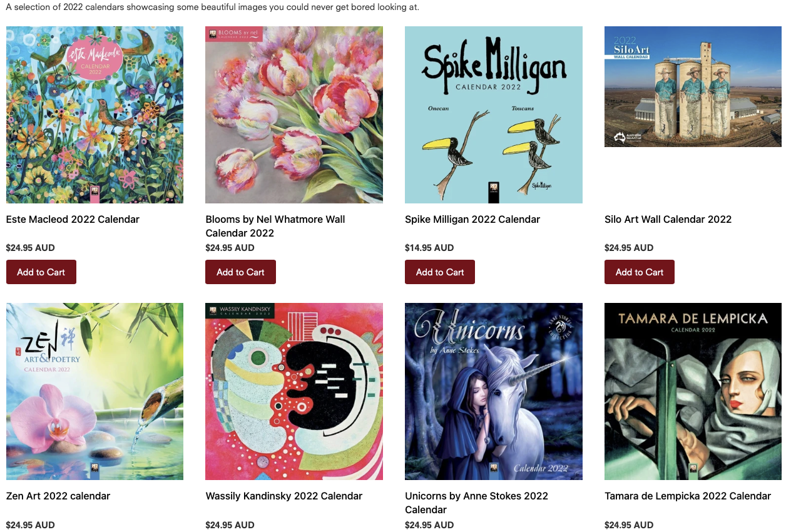Open the Zen Art & Poetry cover image
The image size is (791, 532).
click(x=94, y=391)
